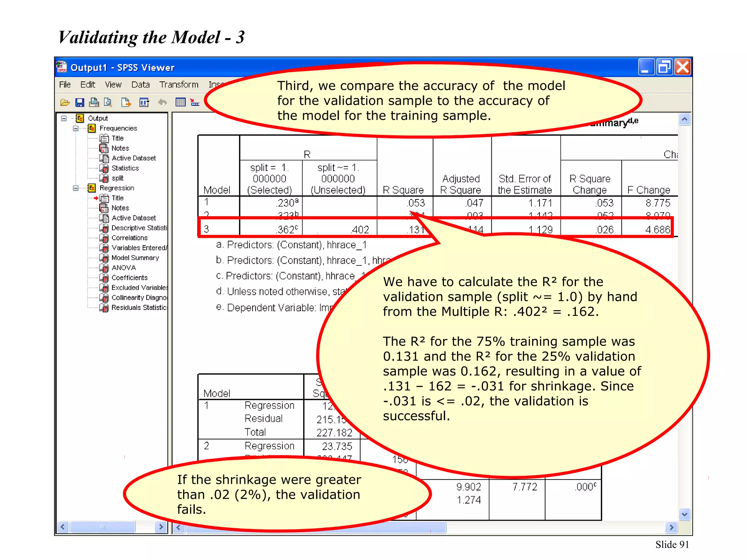Screen dimensions: 747x560
Task: Open the Dialog Recall toolbar icon
Action: click(144, 102)
